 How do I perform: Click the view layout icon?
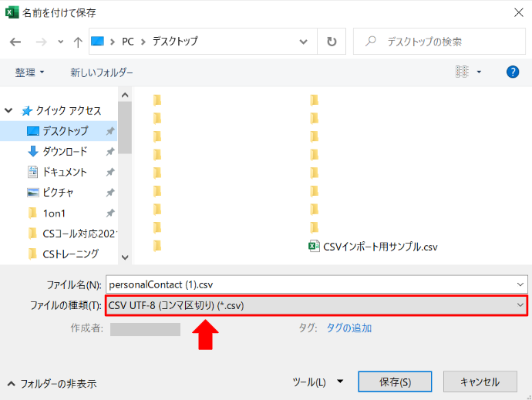coord(462,72)
